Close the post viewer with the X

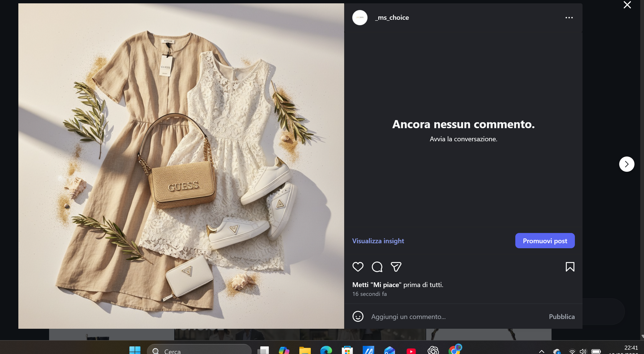tap(627, 5)
